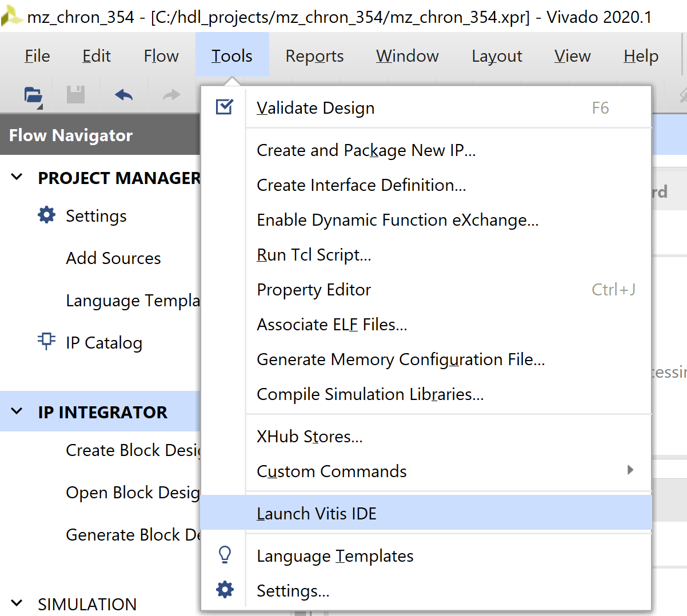The height and width of the screenshot is (616, 687).
Task: Click Open Block Design link
Action: pos(133,493)
